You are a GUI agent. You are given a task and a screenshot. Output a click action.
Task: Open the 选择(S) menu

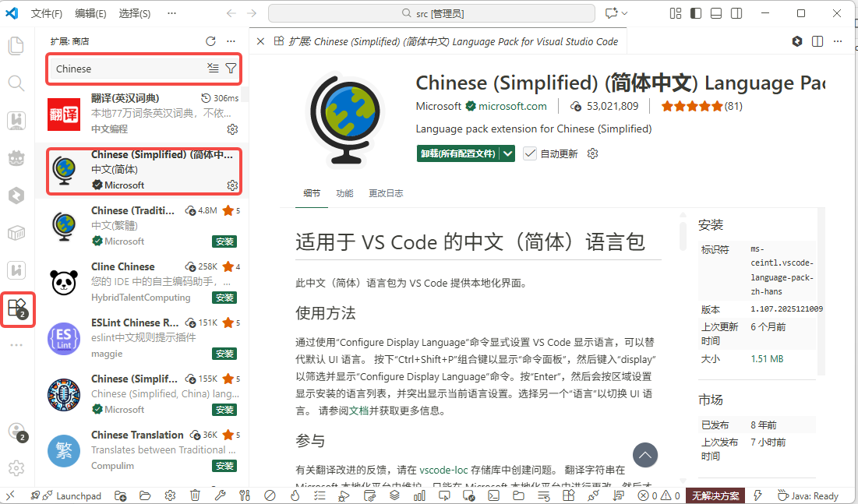pos(135,13)
